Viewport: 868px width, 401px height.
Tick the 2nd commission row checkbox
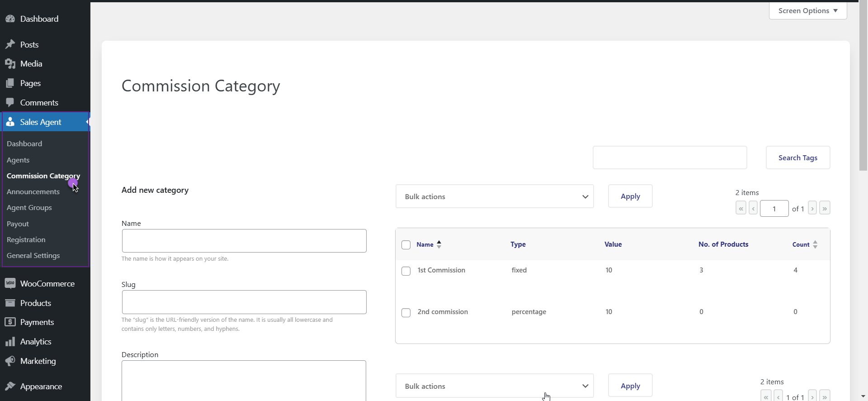click(406, 313)
